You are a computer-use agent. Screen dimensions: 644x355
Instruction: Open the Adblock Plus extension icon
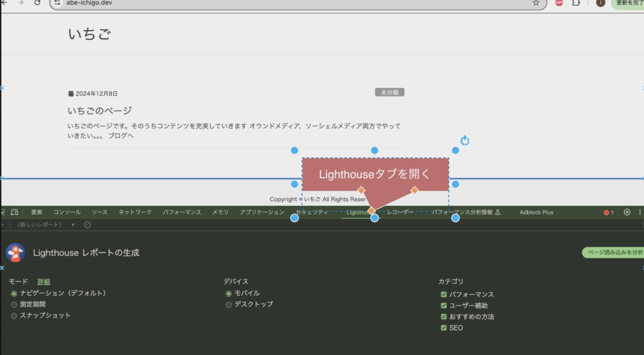558,3
